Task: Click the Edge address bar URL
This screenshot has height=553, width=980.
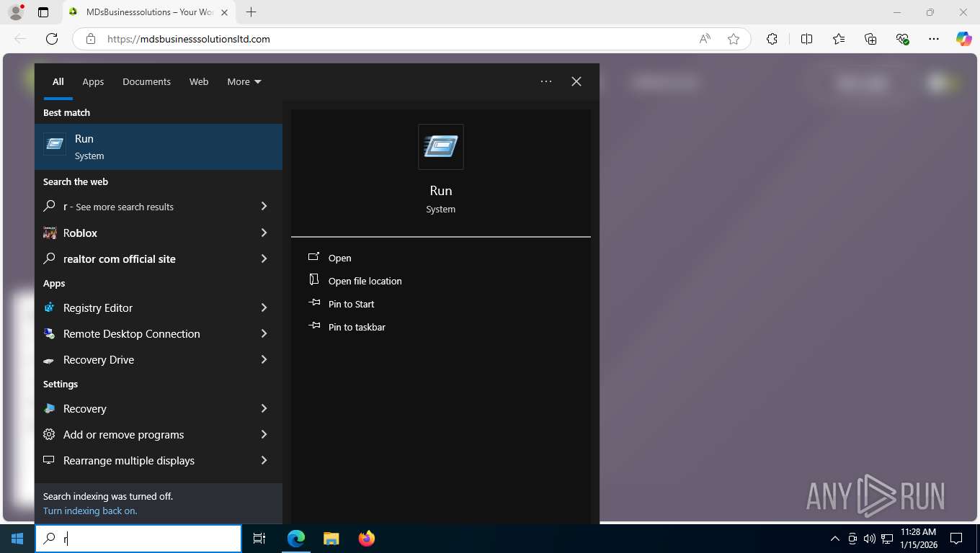Action: click(189, 39)
